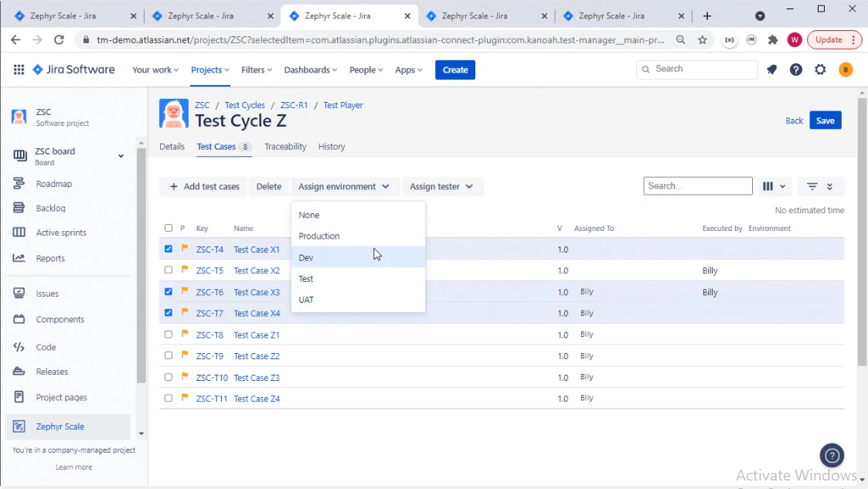Toggle the select-all checkbox in table header
This screenshot has width=868, height=489.
168,228
